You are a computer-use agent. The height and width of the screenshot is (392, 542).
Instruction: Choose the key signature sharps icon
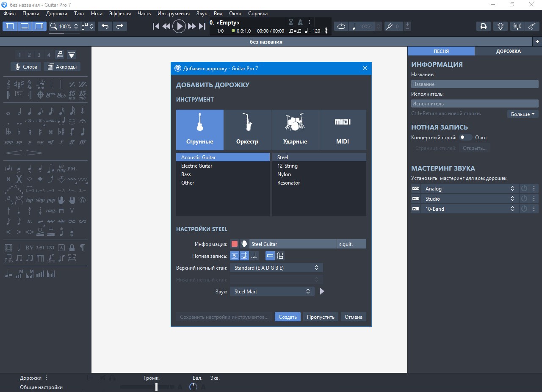point(19,84)
